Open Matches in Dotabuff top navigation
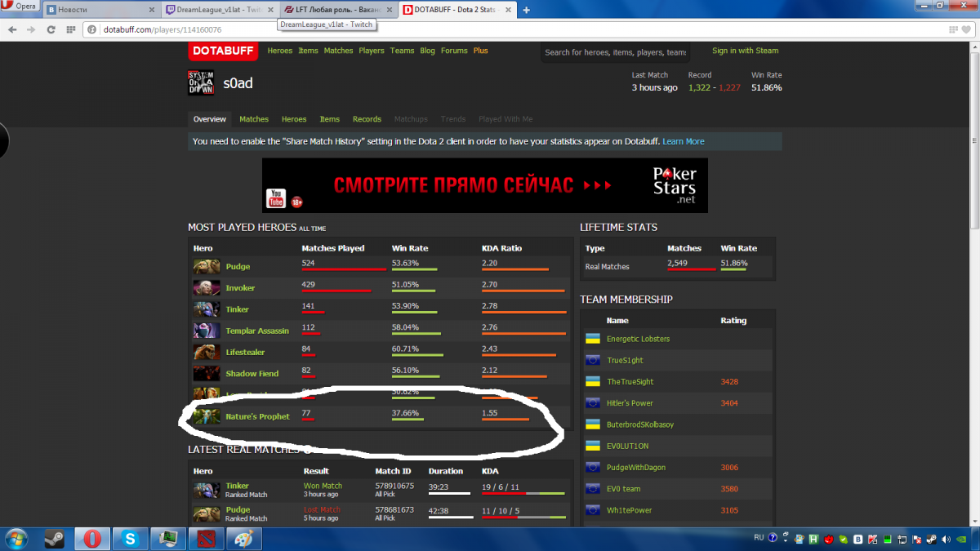The height and width of the screenshot is (551, 980). [338, 51]
